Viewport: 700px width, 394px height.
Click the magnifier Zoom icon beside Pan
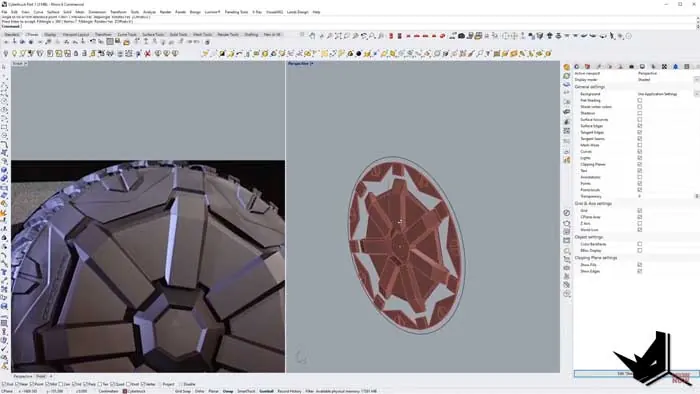tap(330, 36)
